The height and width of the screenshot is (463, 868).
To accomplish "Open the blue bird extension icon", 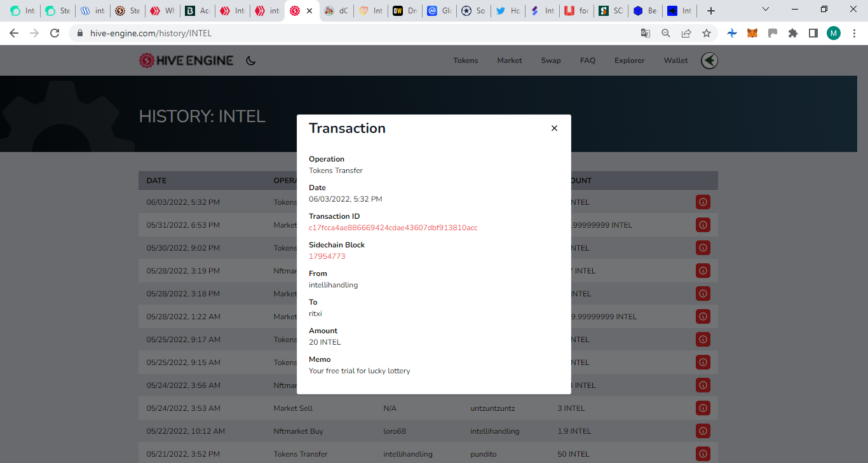I will (x=731, y=33).
